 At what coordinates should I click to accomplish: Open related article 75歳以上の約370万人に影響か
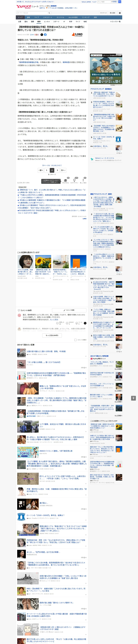point(52,196)
